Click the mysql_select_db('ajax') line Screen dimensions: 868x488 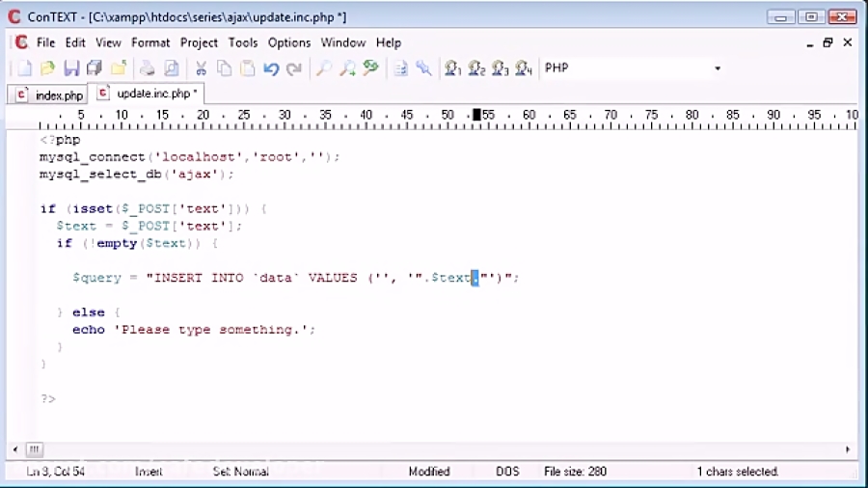[x=136, y=175]
